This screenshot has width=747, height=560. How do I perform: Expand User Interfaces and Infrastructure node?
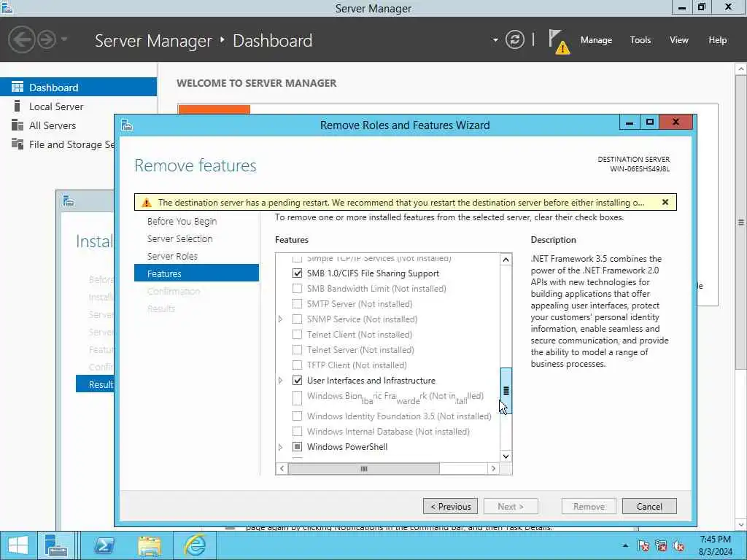coord(281,381)
